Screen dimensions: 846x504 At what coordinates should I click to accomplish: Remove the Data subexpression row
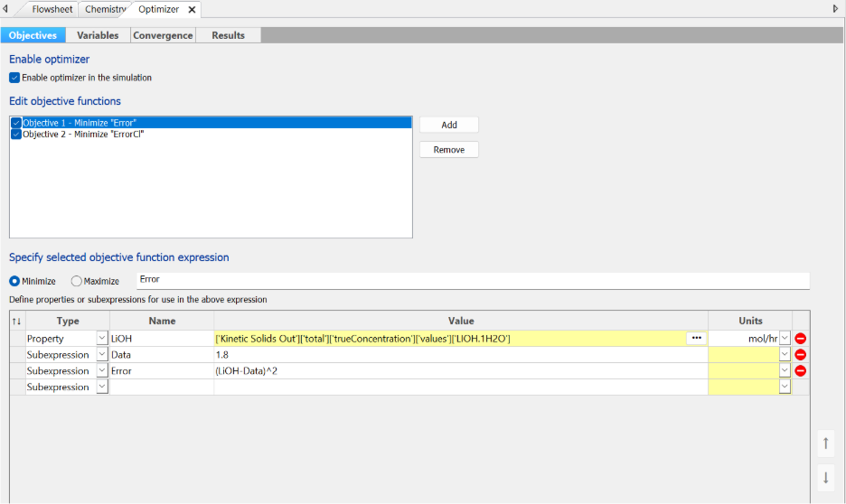(x=800, y=355)
